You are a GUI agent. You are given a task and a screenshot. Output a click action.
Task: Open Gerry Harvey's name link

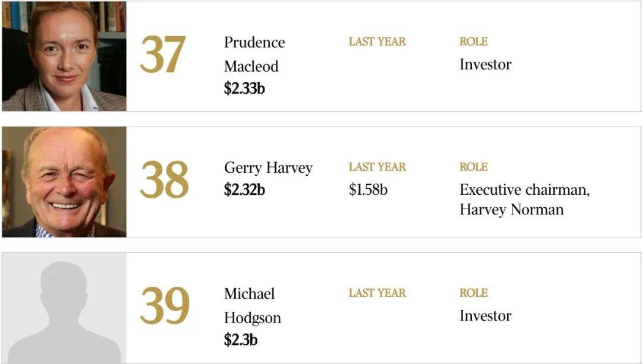[268, 167]
